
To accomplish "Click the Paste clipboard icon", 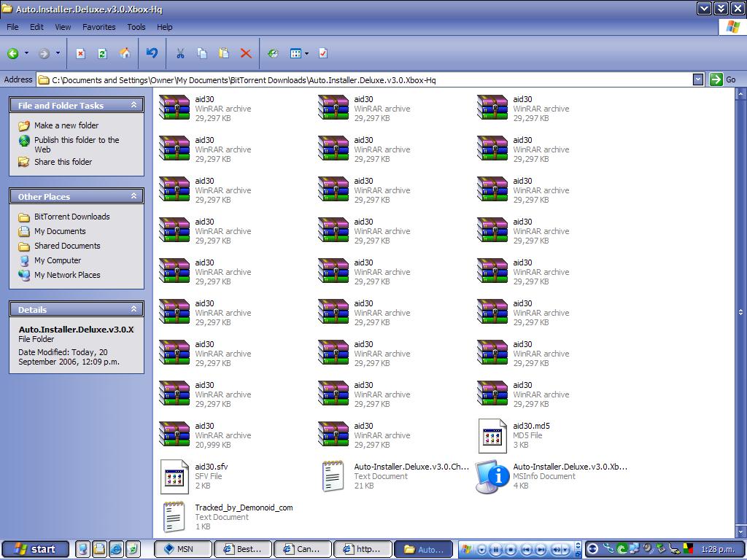I will [224, 52].
